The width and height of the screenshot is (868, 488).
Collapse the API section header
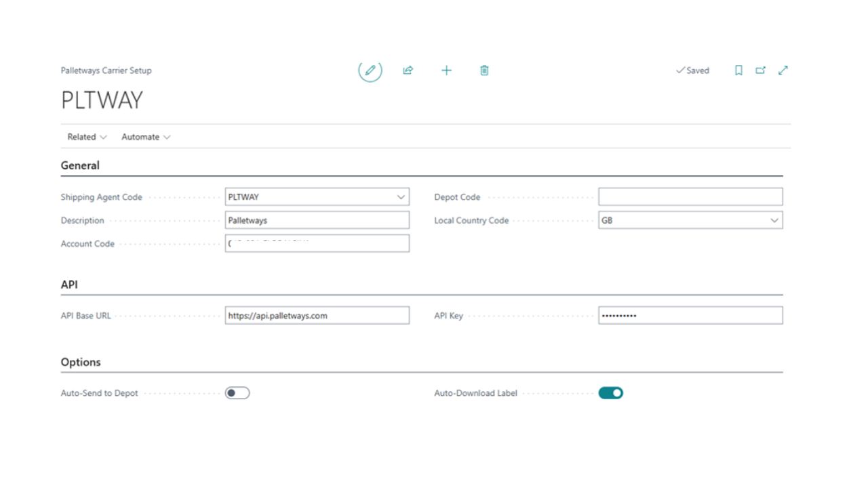69,285
